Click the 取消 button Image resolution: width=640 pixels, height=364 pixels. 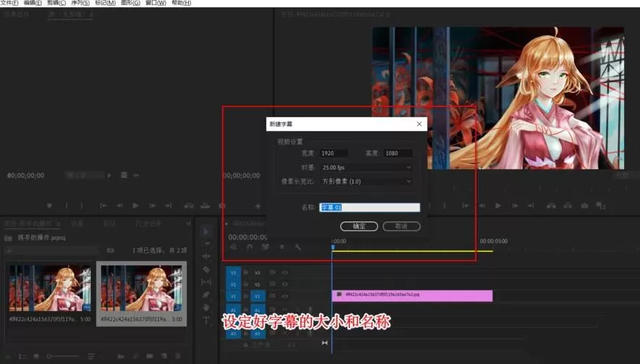click(x=401, y=226)
